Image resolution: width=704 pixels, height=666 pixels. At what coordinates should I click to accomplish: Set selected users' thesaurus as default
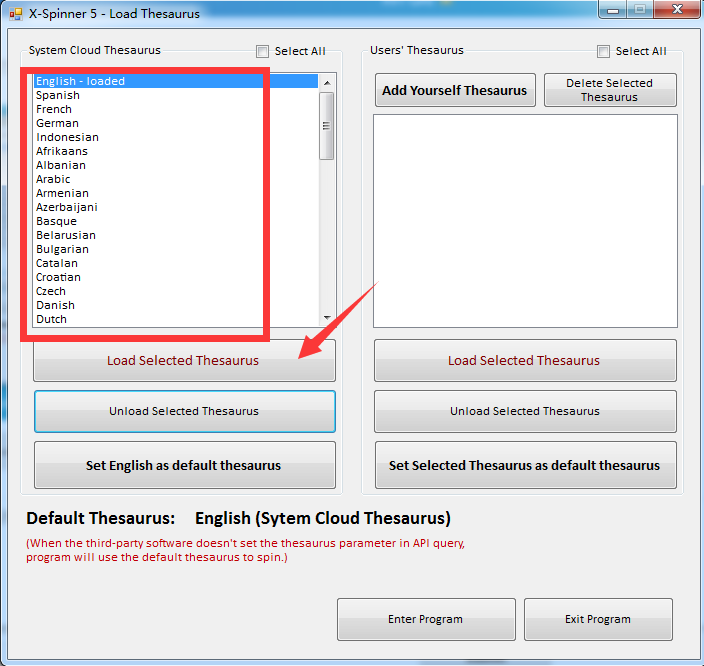(524, 465)
